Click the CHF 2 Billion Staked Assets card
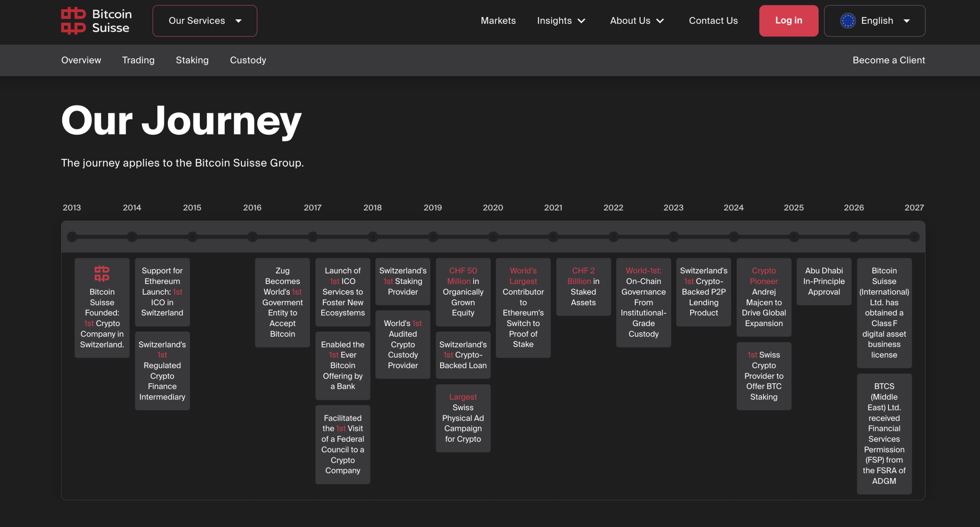 pos(583,287)
